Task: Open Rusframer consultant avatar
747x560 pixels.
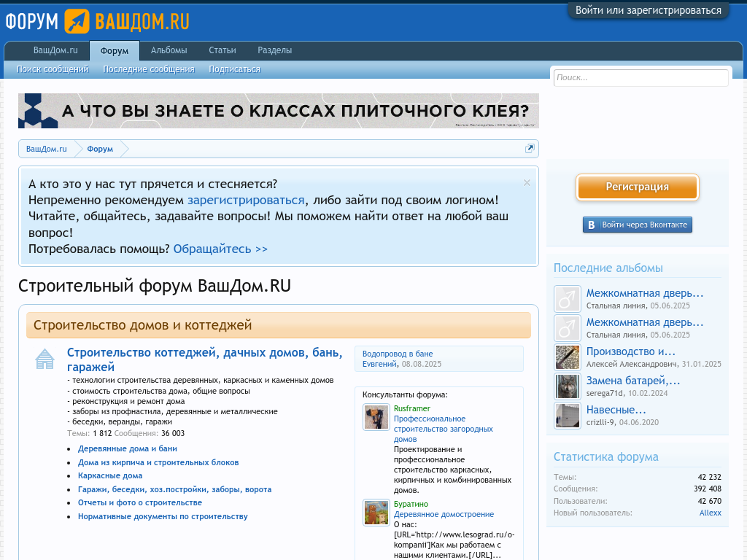Action: (x=376, y=417)
